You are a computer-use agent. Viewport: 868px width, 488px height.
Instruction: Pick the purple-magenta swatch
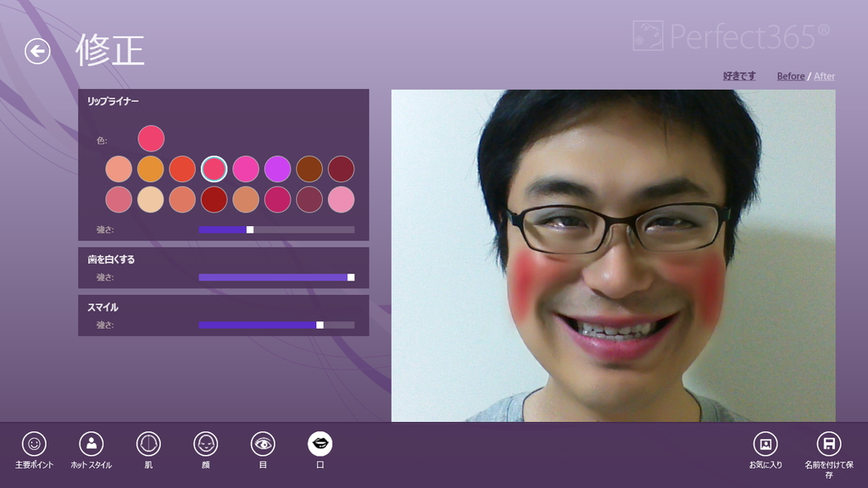[x=277, y=169]
